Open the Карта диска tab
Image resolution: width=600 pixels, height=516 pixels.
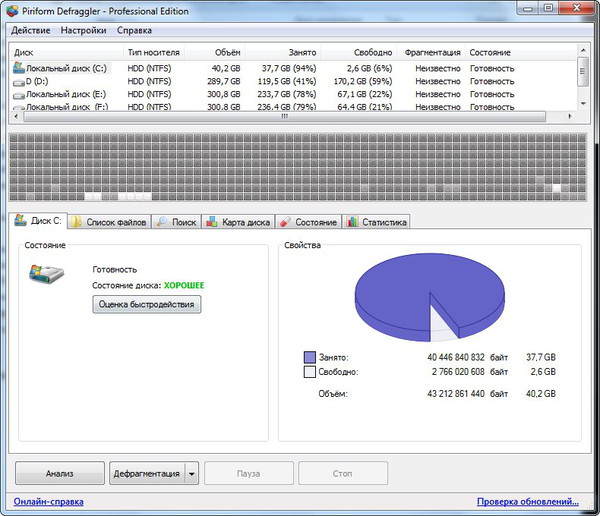coord(238,222)
